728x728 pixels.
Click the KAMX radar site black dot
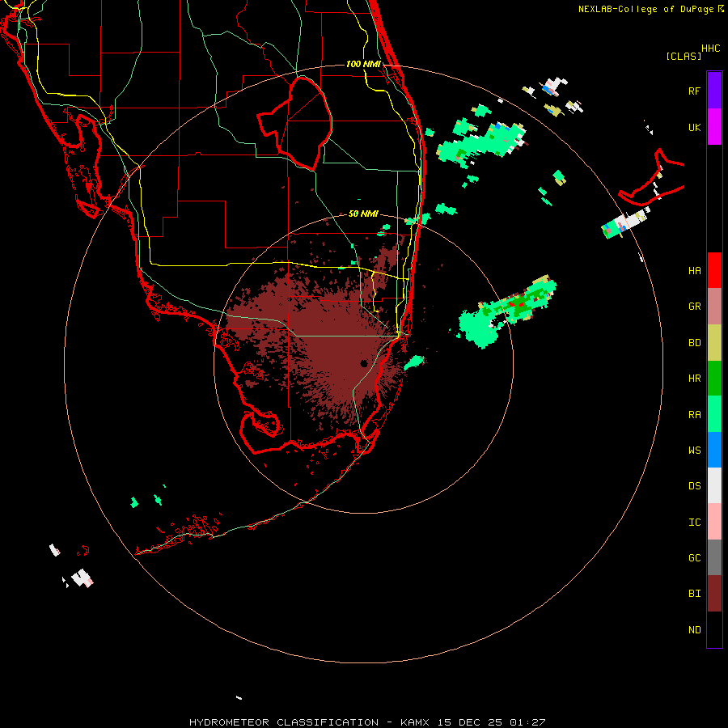364,363
